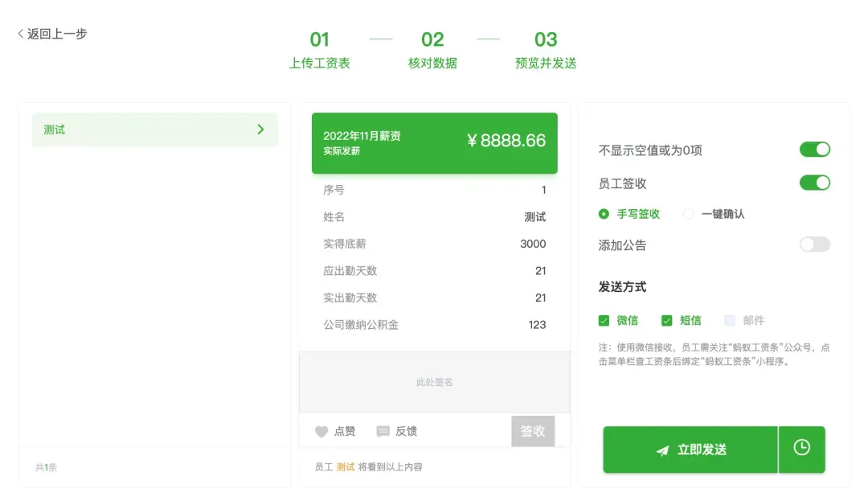Go to step 02 核对数据
The width and height of the screenshot is (868, 501).
[x=432, y=50]
